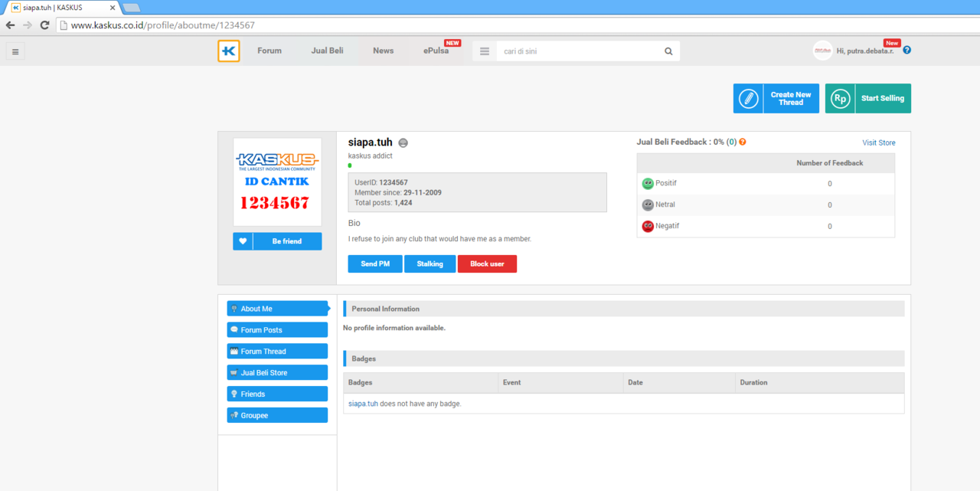Open the left hamburger sidebar menu
The width and height of the screenshot is (980, 491).
[15, 51]
